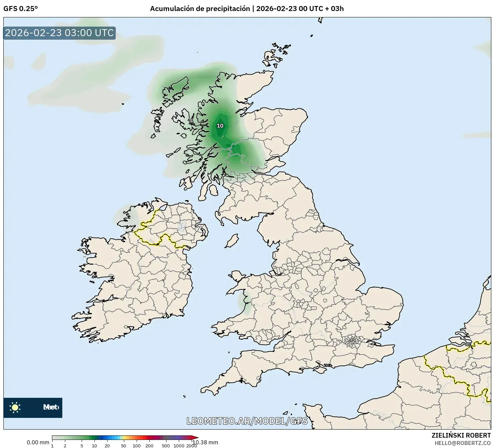
Task: Click the sun icon in the logo
Action: coord(15,408)
